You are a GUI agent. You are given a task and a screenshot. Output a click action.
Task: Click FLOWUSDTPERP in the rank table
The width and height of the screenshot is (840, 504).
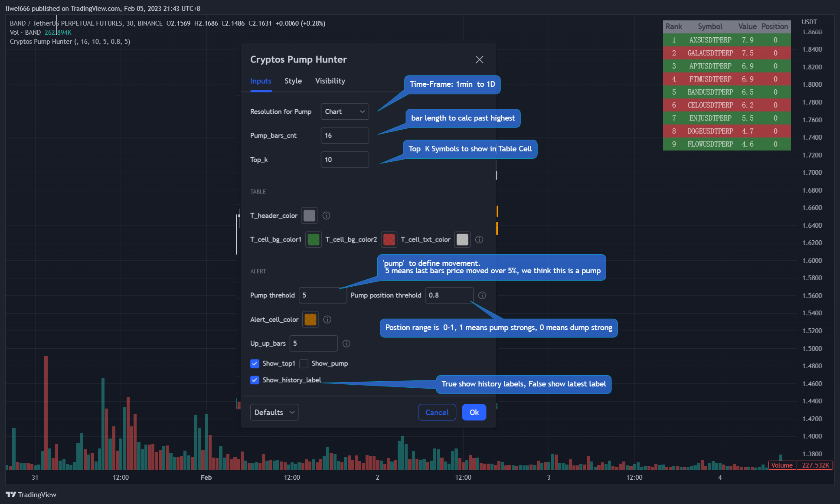click(710, 144)
